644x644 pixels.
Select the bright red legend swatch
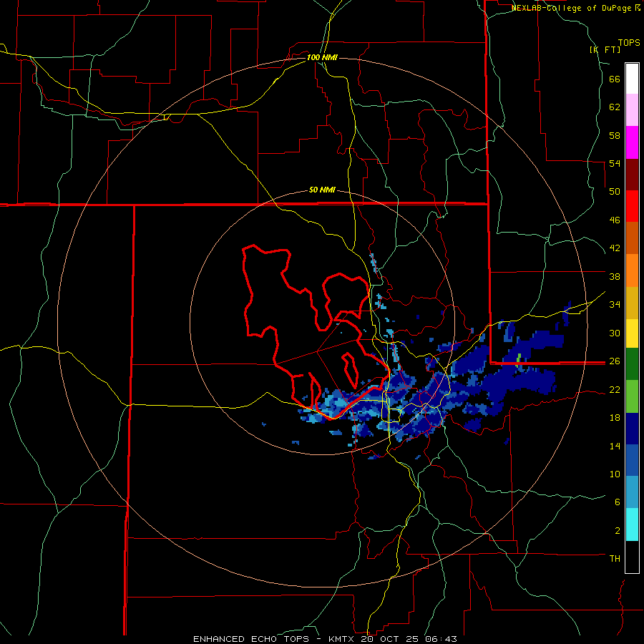[632, 206]
